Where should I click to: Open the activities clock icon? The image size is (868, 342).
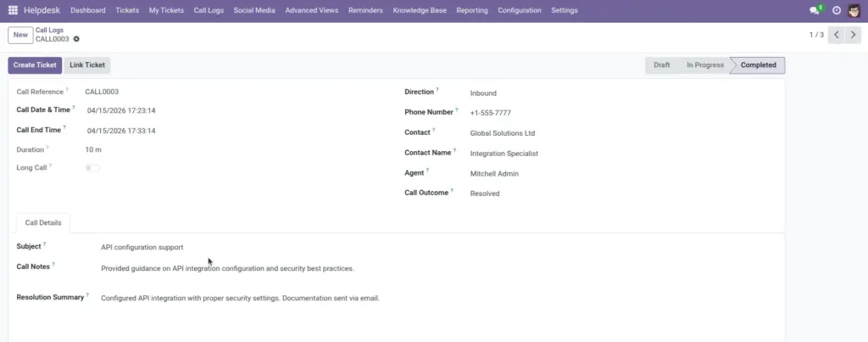click(837, 10)
